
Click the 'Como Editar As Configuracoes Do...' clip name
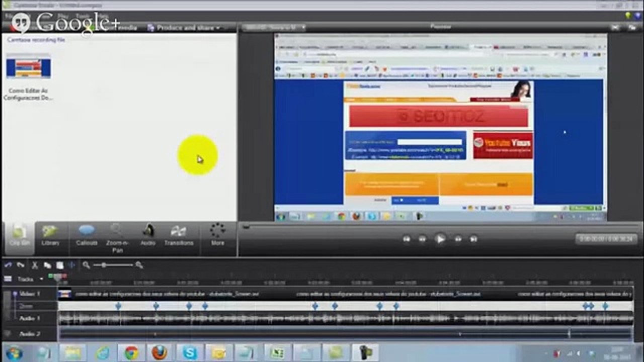[x=28, y=94]
